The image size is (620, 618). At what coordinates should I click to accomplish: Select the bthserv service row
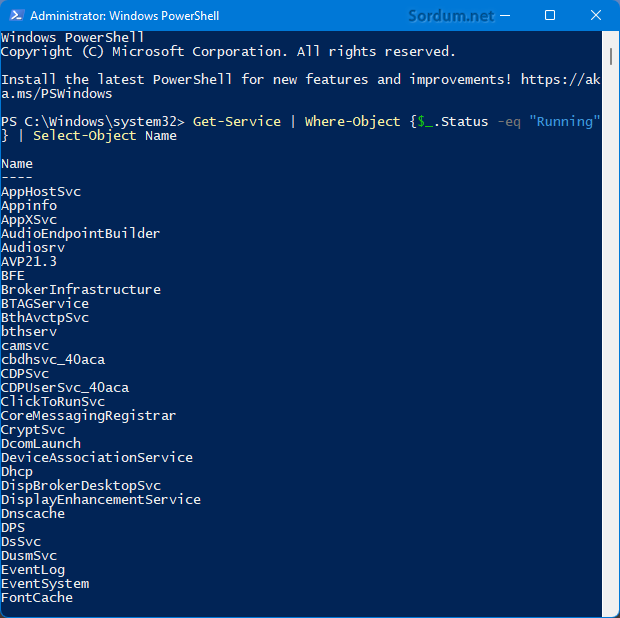(29, 331)
